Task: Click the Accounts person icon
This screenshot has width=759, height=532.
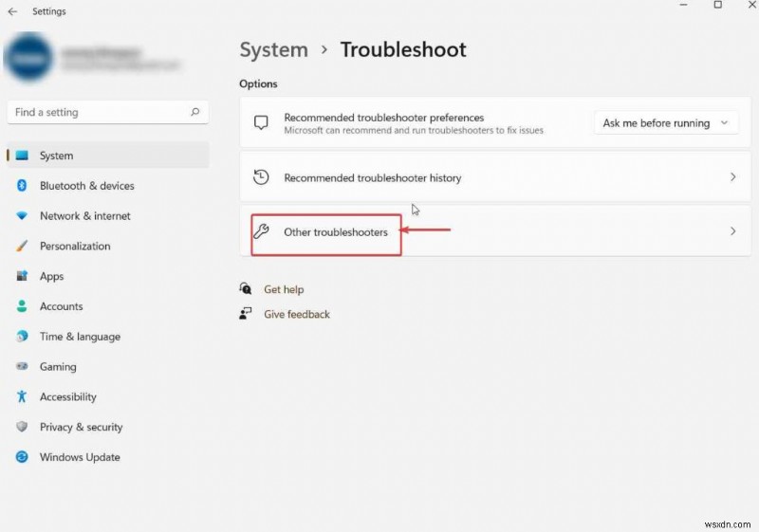Action: [x=22, y=305]
